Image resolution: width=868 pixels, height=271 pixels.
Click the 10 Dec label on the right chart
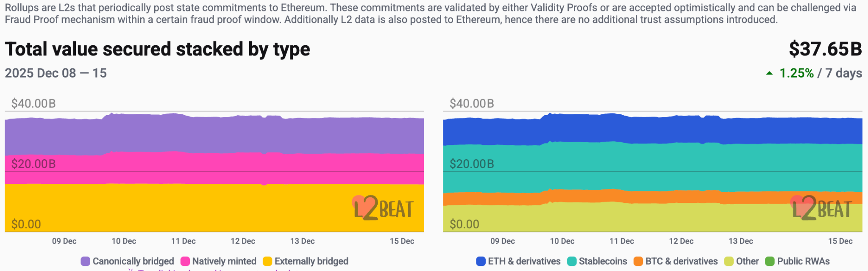562,241
